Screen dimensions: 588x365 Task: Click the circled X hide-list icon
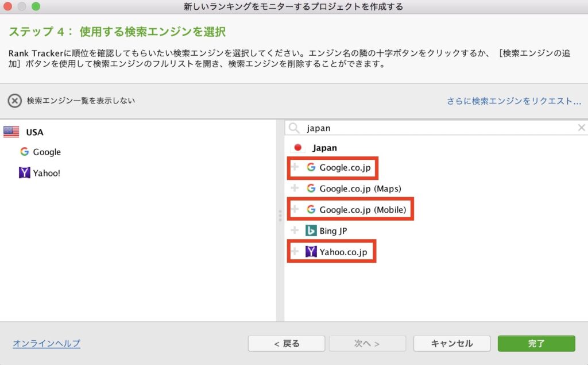(14, 101)
